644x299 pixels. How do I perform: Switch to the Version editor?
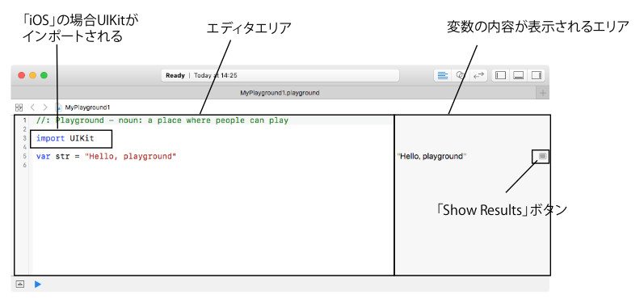pyautogui.click(x=478, y=76)
